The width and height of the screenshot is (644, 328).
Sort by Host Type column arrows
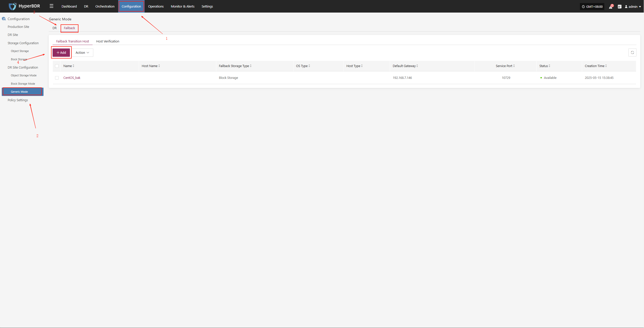[362, 66]
